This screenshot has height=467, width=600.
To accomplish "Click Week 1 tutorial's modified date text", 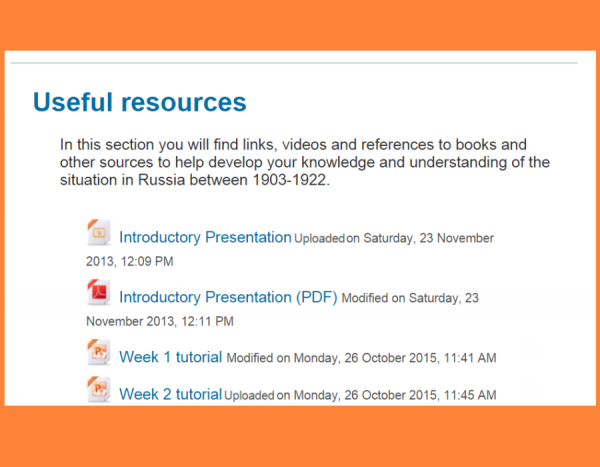I will click(x=361, y=358).
